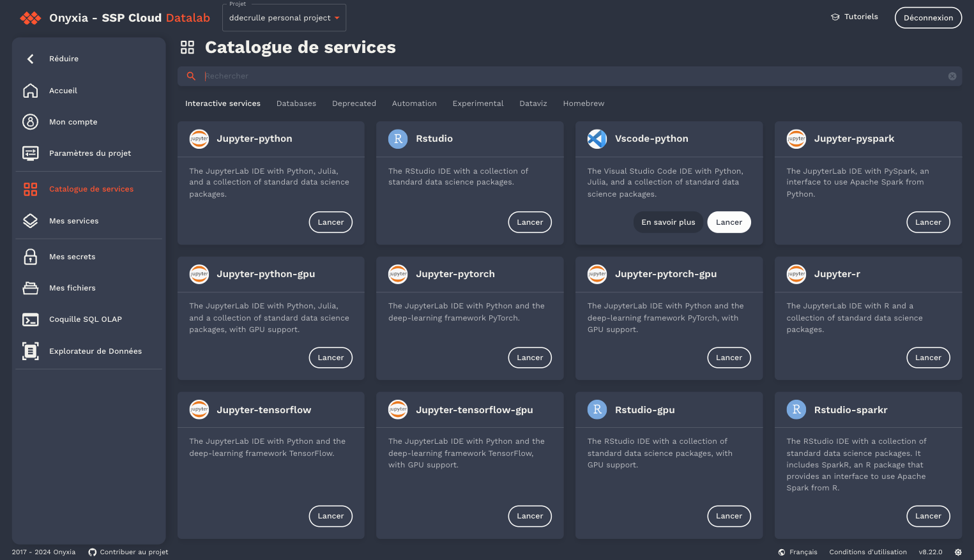Click the Réduire collapse arrow icon
The width and height of the screenshot is (974, 560).
click(x=30, y=59)
